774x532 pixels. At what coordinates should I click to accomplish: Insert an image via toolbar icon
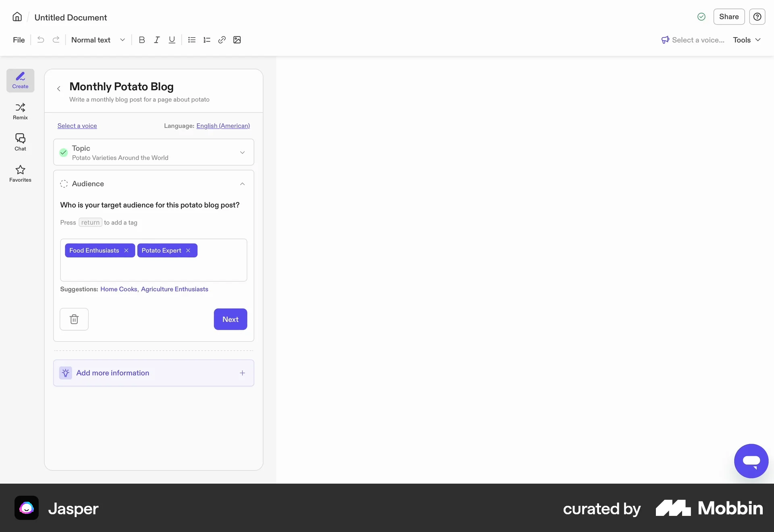[x=237, y=40]
